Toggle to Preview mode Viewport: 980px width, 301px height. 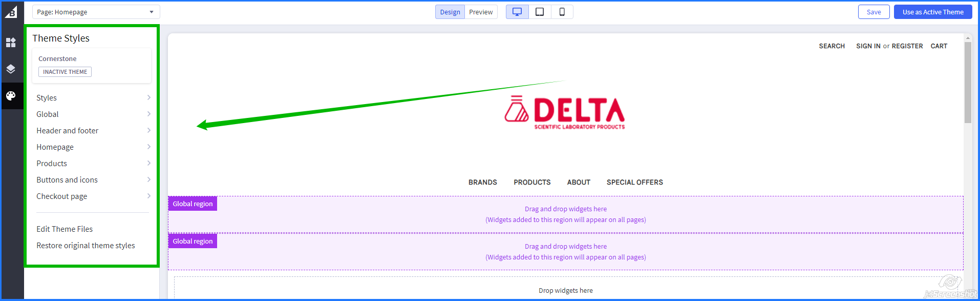point(481,12)
